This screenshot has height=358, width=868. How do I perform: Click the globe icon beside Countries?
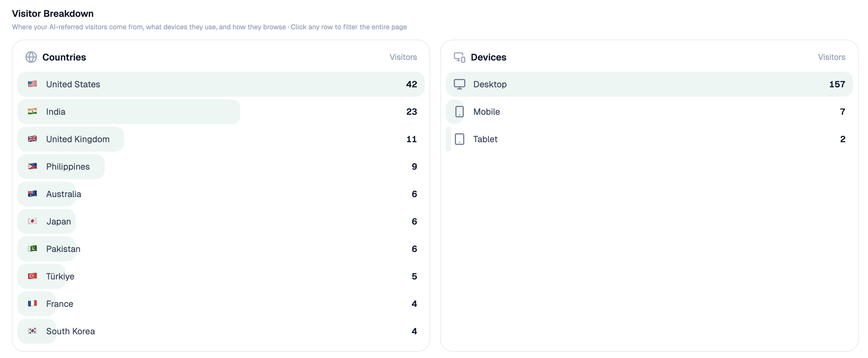click(x=31, y=57)
